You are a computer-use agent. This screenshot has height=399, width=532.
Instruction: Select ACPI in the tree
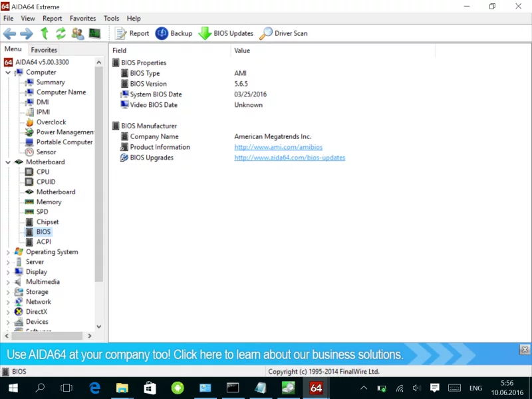coord(44,242)
